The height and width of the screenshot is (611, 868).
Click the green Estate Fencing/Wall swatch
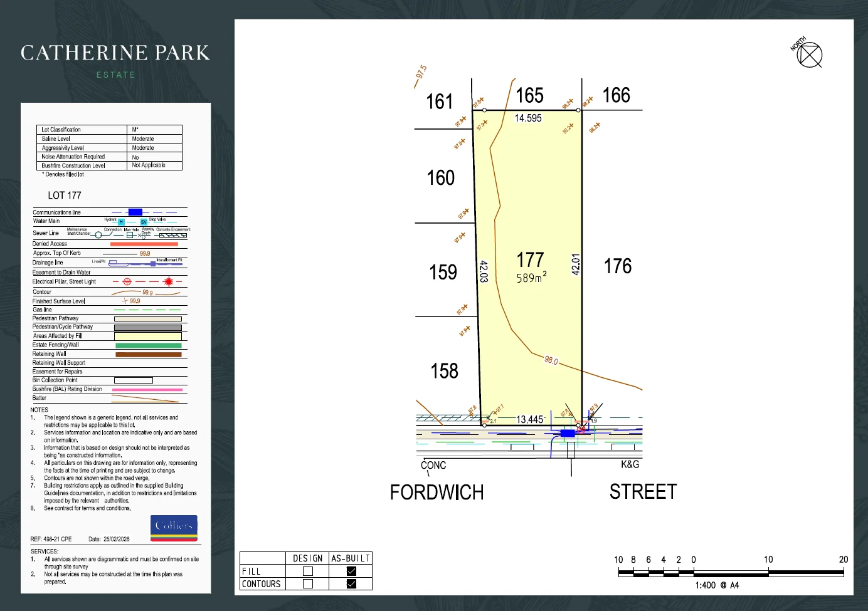click(x=148, y=345)
